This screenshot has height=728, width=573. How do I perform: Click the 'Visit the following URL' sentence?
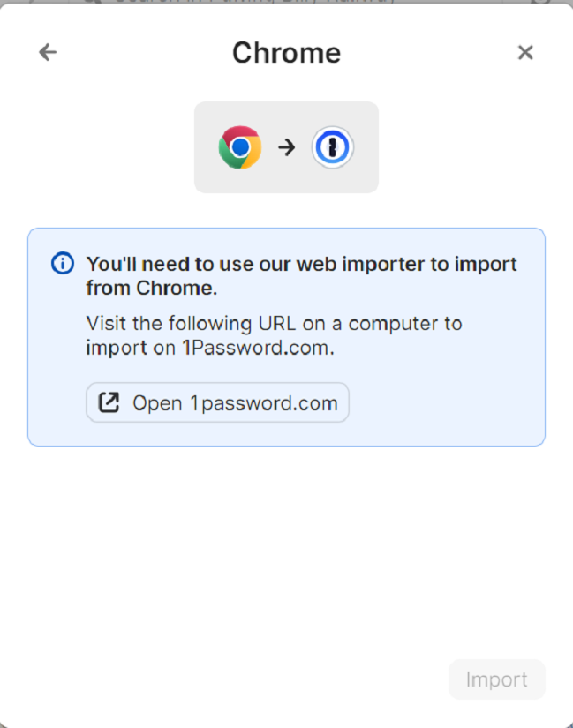(275, 335)
